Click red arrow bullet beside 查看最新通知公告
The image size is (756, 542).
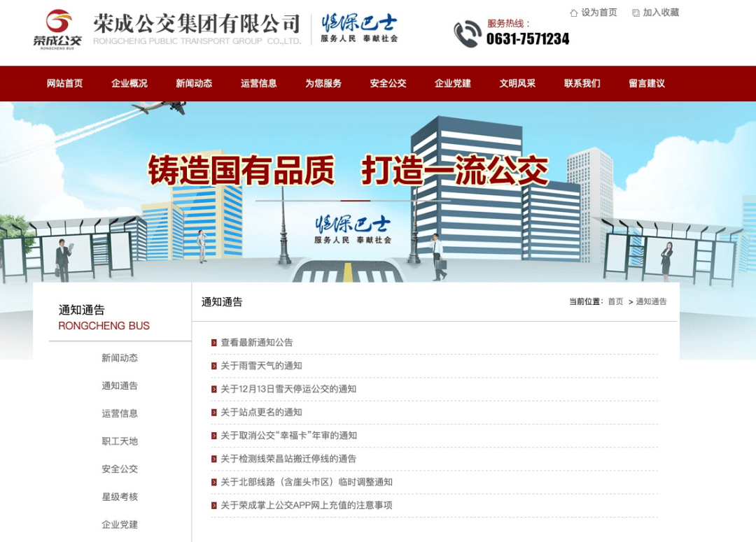[x=214, y=343]
